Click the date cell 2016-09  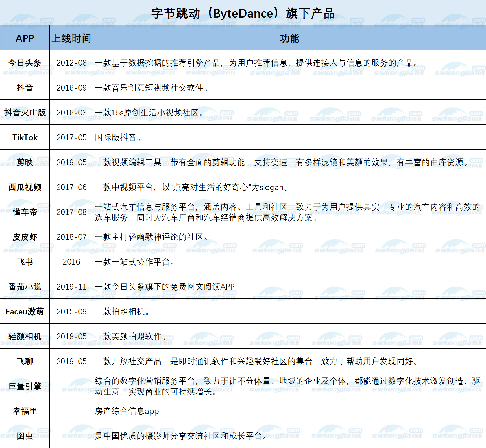[x=71, y=88]
